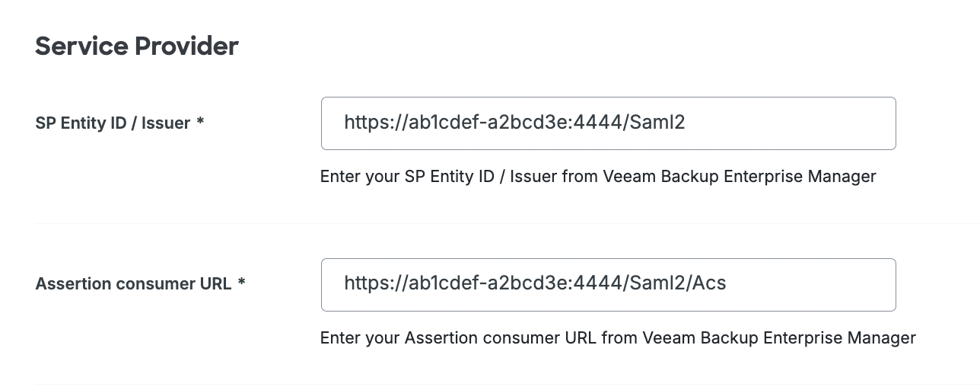The width and height of the screenshot is (980, 390).
Task: Click port "4444" in the Assertion consumer URL field
Action: click(x=602, y=284)
